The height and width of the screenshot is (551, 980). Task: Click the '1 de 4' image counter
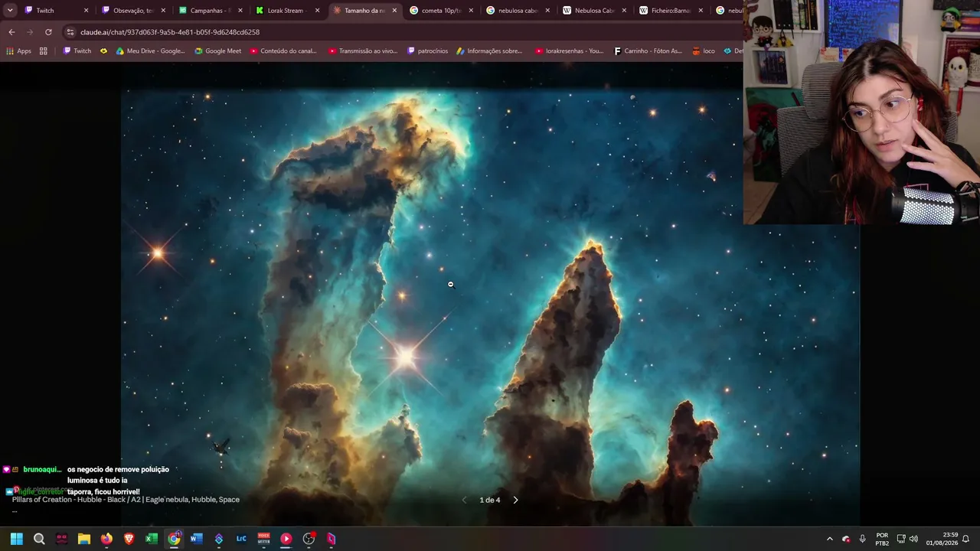point(490,500)
